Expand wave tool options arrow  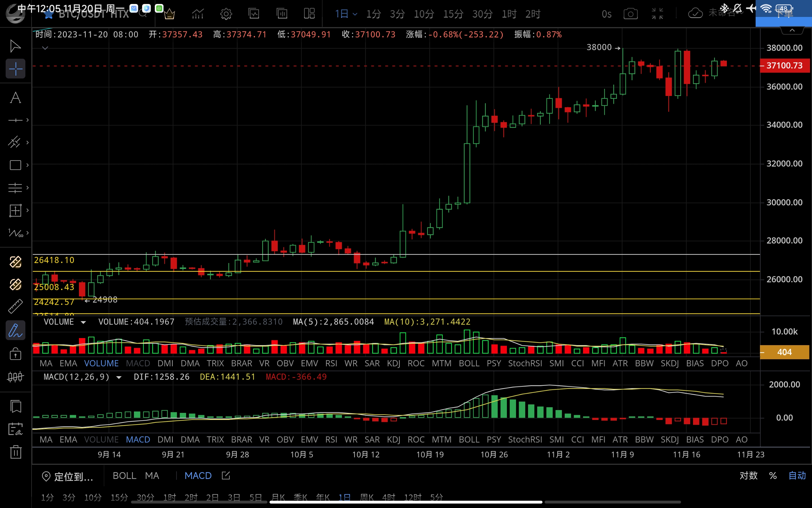pyautogui.click(x=28, y=233)
